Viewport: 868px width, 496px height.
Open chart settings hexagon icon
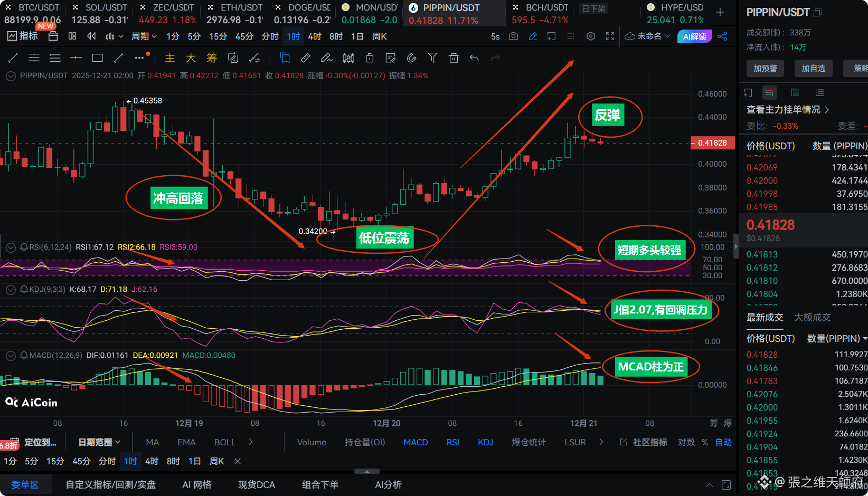591,36
